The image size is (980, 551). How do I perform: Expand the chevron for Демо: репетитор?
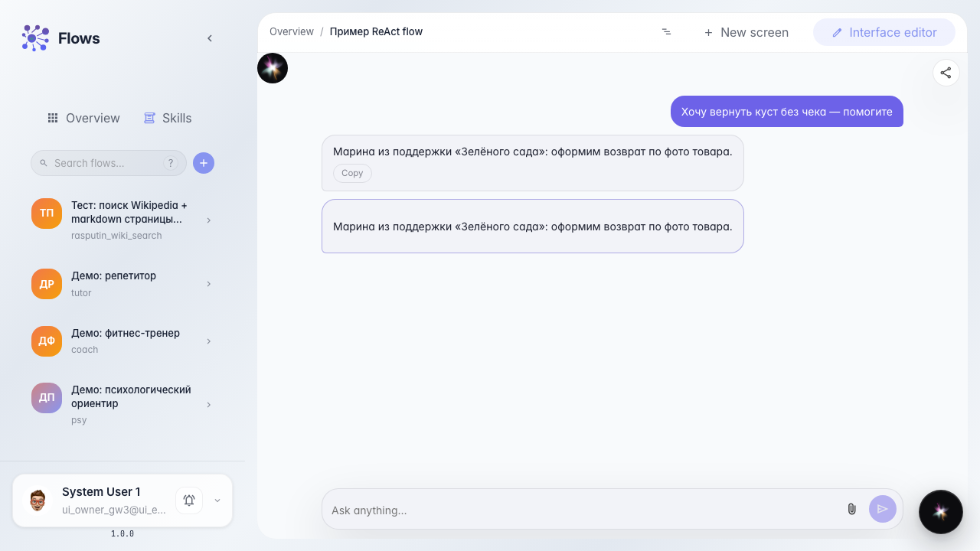[x=209, y=284]
